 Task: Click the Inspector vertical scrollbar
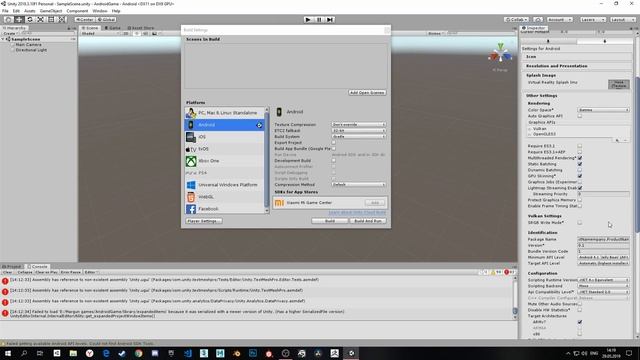pos(637,155)
